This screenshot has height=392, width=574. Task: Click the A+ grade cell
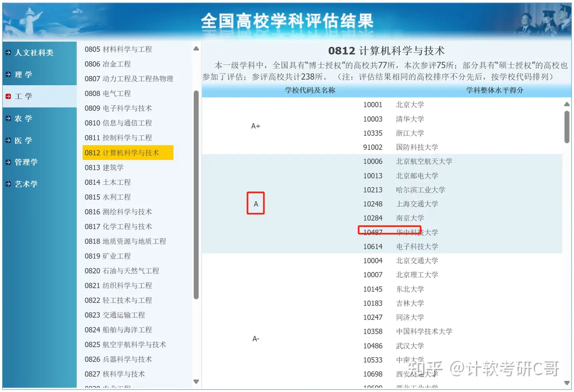point(256,126)
